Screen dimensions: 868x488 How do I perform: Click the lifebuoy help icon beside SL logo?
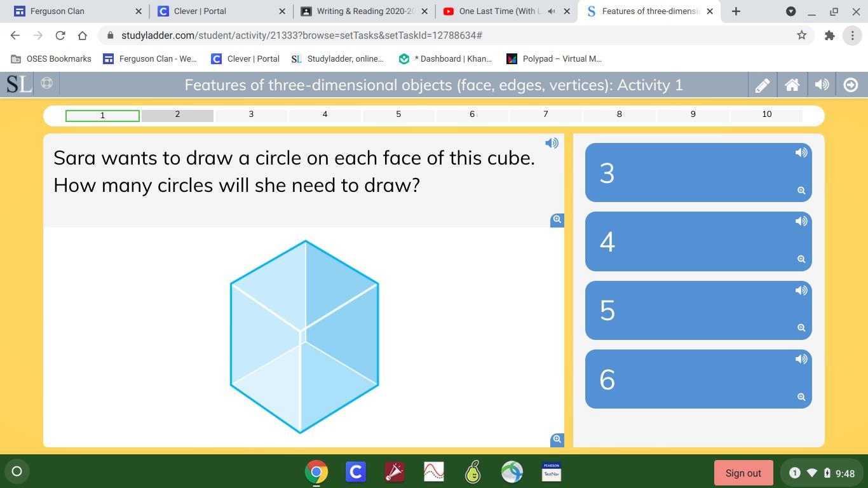[x=46, y=83]
